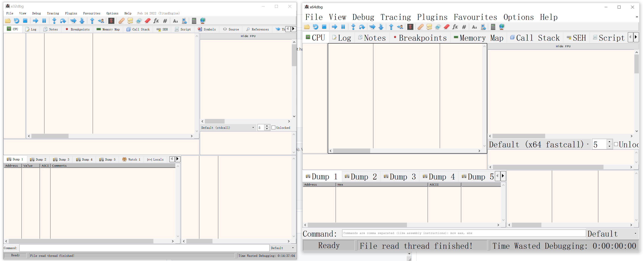Decrease argument count stepper in x64dbg
The height and width of the screenshot is (261, 644).
point(610,147)
